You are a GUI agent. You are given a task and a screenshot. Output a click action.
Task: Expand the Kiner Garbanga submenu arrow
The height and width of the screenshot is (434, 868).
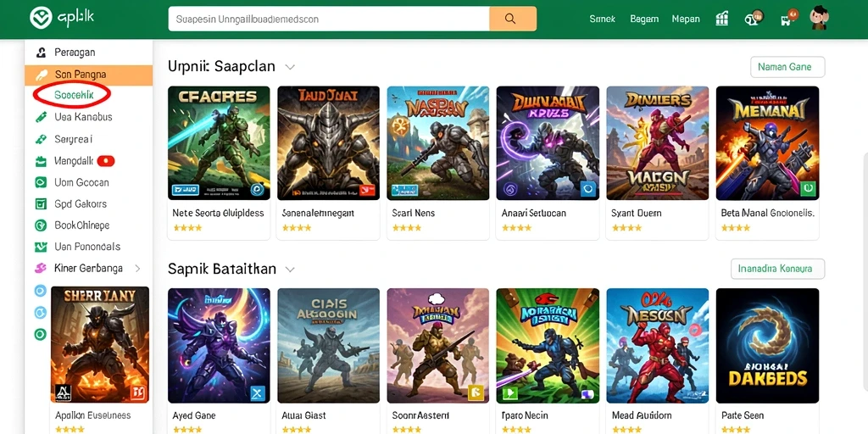pyautogui.click(x=137, y=269)
